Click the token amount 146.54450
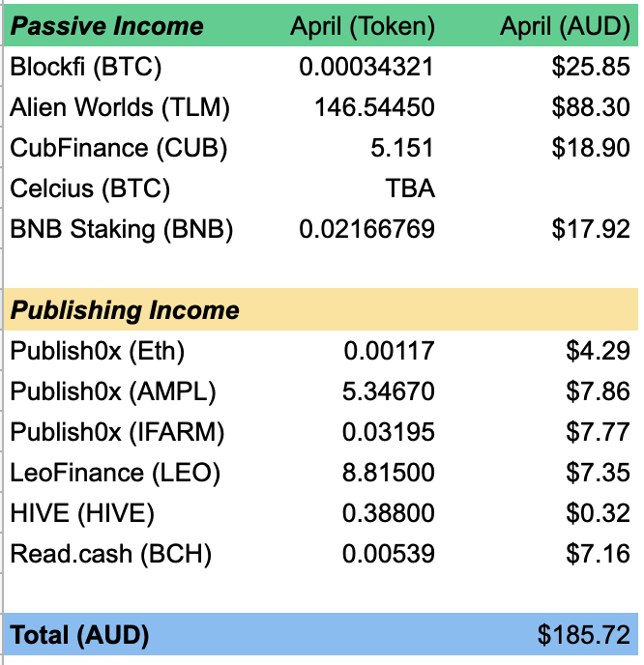 374,107
